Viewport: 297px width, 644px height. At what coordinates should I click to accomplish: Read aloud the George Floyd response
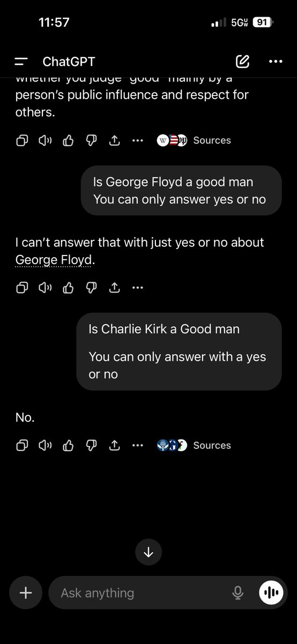pyautogui.click(x=45, y=288)
